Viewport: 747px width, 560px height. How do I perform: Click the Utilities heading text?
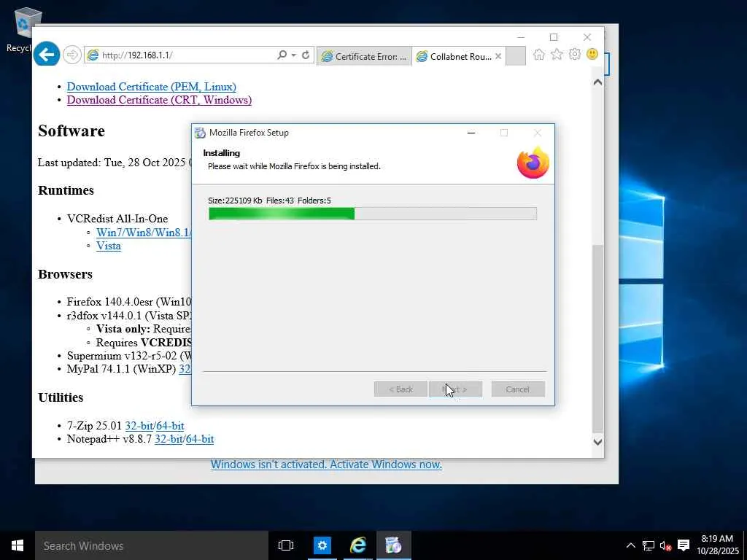[x=61, y=397]
